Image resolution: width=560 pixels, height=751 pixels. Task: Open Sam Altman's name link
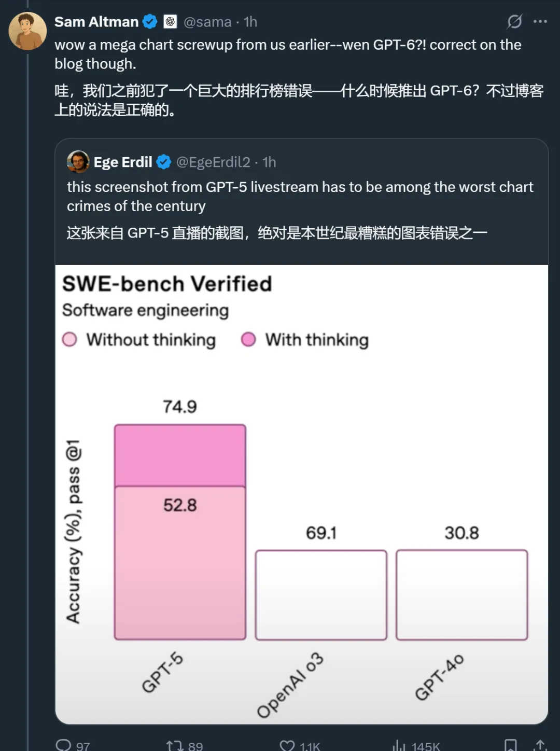96,22
